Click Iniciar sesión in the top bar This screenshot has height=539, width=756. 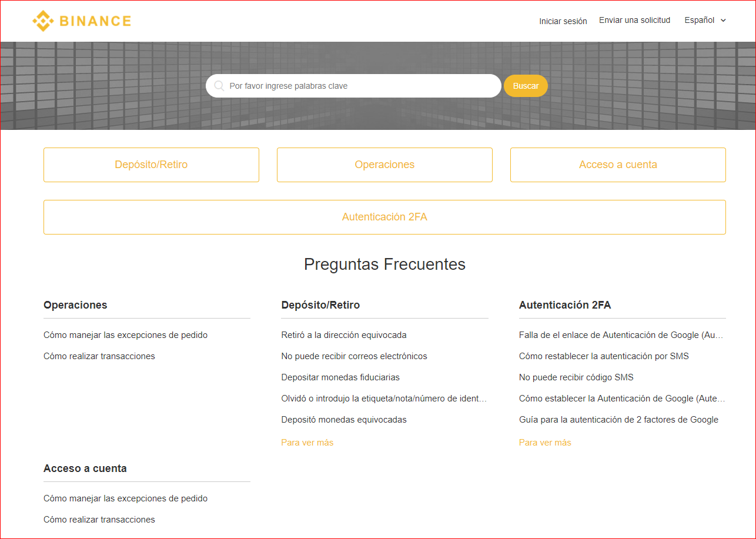pyautogui.click(x=563, y=21)
